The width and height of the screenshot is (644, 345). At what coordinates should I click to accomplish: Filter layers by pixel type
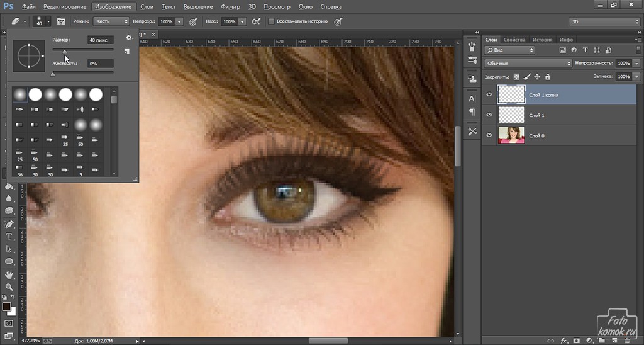(563, 50)
